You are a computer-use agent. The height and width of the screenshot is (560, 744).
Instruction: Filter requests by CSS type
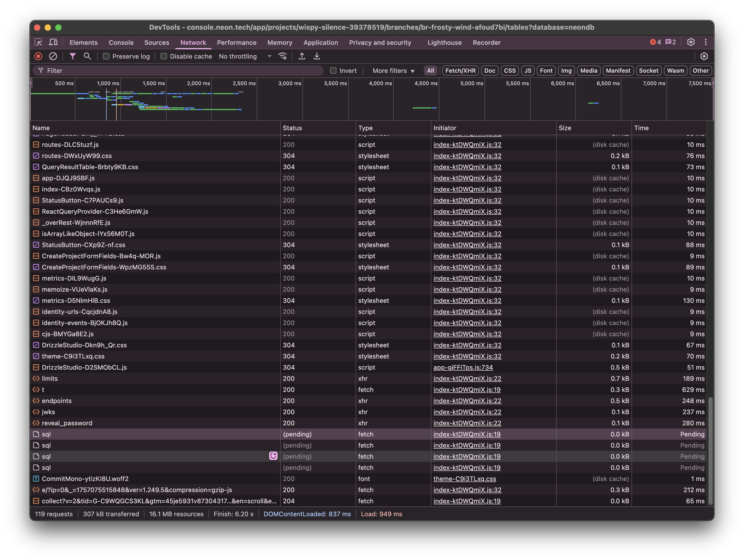(x=509, y=71)
